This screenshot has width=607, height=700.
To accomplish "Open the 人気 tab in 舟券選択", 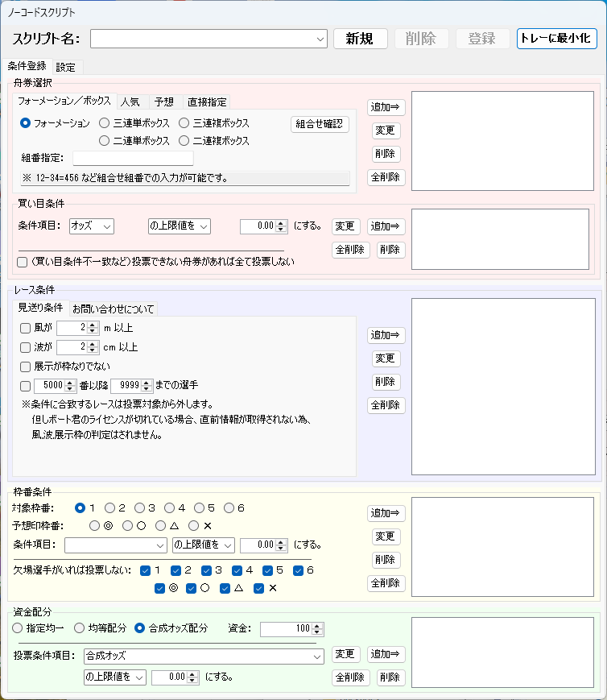I will (130, 101).
